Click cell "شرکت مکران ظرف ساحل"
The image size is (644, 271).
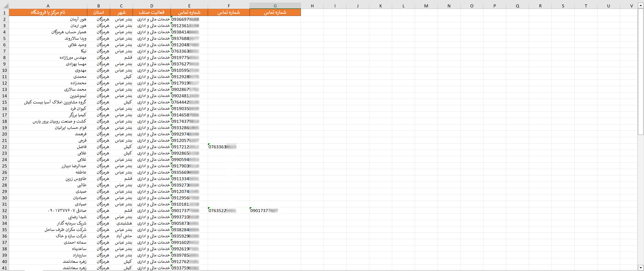click(x=48, y=230)
